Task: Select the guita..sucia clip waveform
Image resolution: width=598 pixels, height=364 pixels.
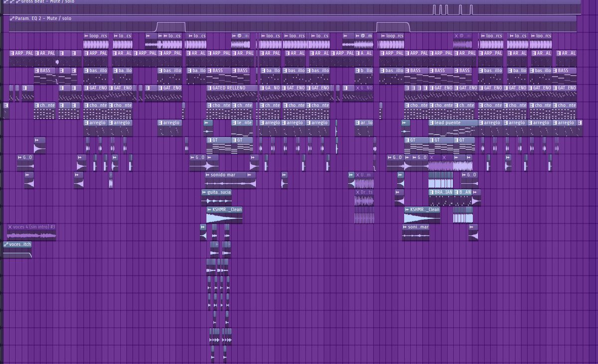Action: tap(216, 201)
